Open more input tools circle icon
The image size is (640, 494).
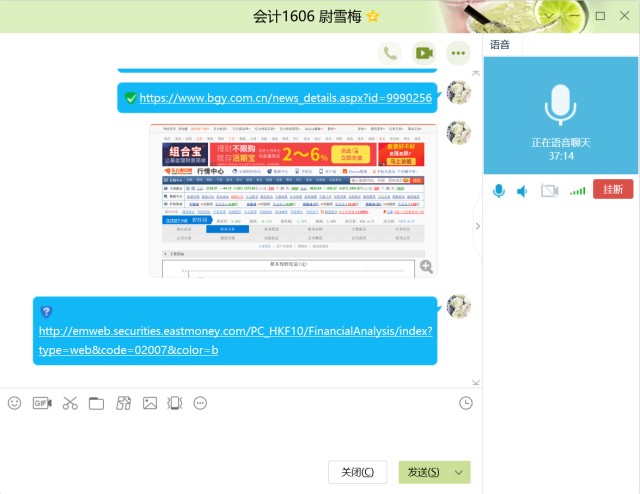click(200, 403)
